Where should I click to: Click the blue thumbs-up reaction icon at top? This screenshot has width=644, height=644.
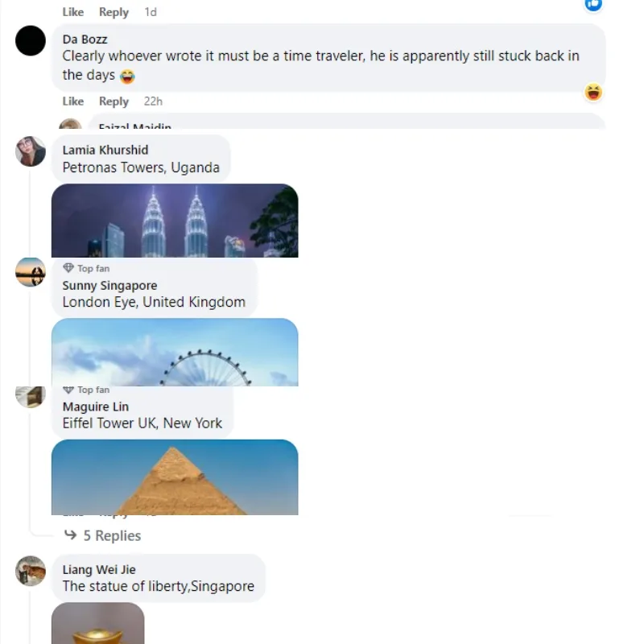point(593,5)
